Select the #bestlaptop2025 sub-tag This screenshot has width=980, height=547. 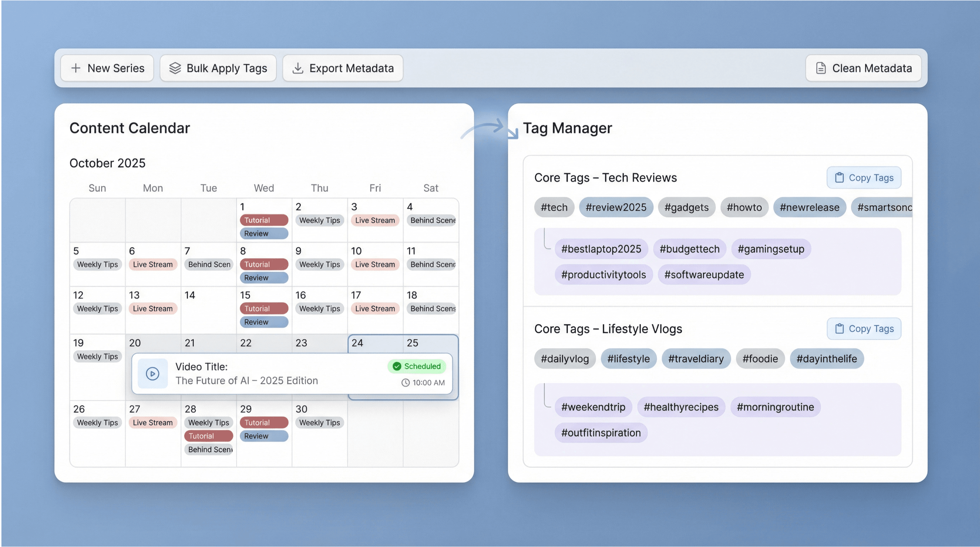click(601, 249)
